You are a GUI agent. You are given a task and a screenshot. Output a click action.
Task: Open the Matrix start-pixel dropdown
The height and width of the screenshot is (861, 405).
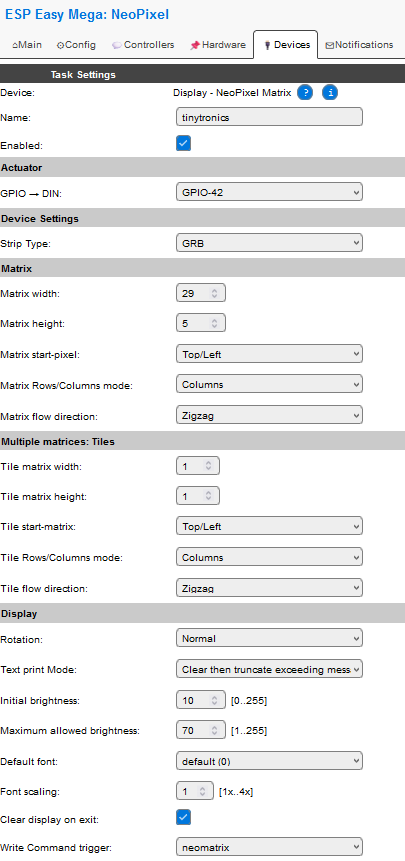click(x=269, y=354)
